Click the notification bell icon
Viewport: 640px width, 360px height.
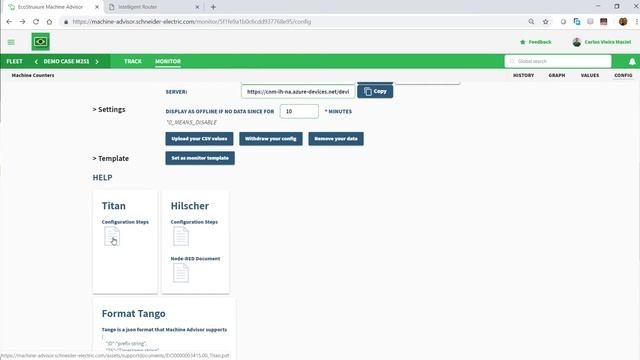coord(632,62)
